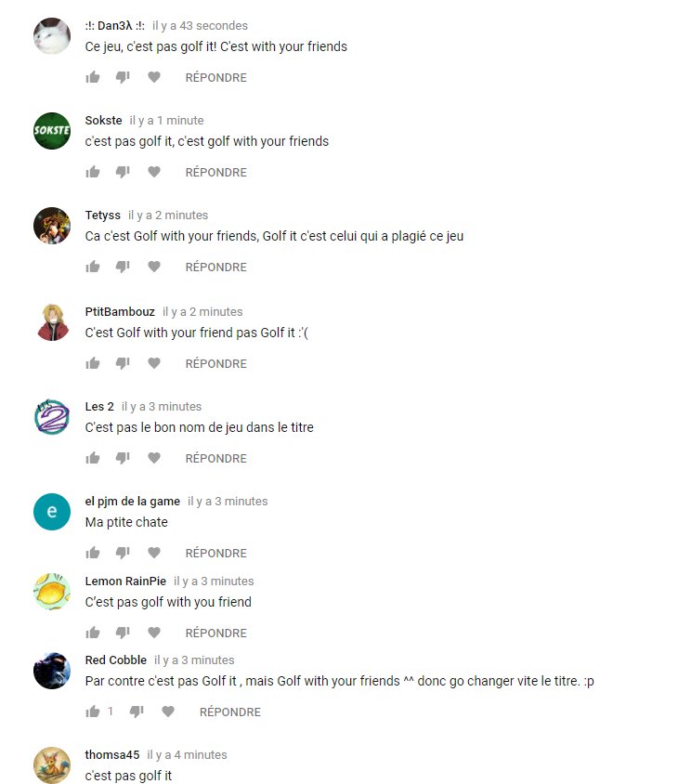678x784 pixels.
Task: Open the Lemon RainPie lemon avatar
Action: point(52,592)
